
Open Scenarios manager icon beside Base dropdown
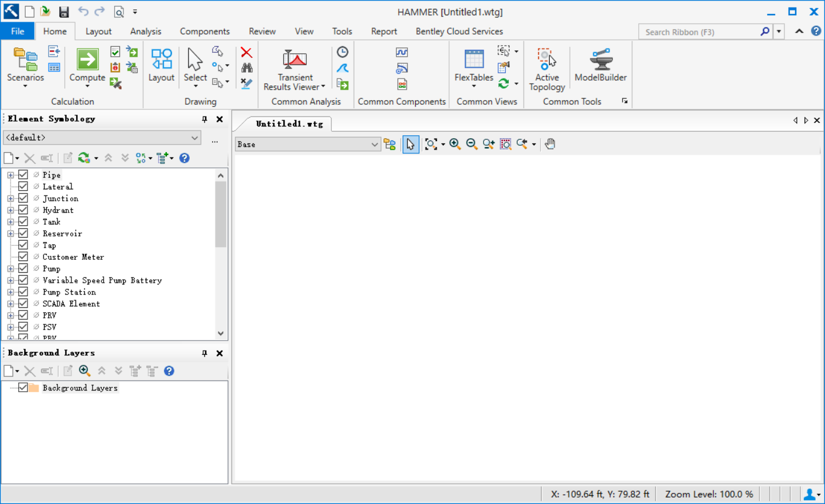point(390,144)
